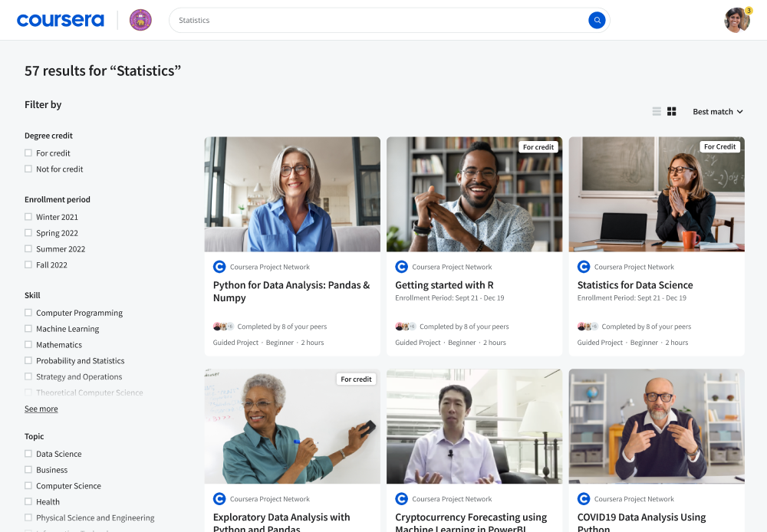
Task: Check the Computer Science topic filter
Action: click(x=28, y=485)
